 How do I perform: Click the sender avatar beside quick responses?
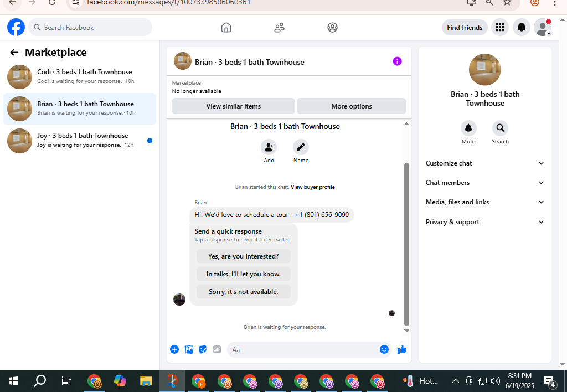pyautogui.click(x=179, y=300)
